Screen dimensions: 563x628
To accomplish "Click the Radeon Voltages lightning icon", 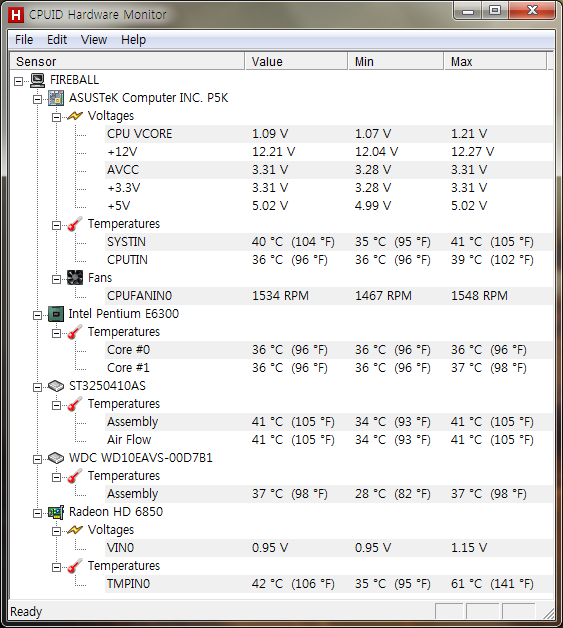I will point(75,530).
